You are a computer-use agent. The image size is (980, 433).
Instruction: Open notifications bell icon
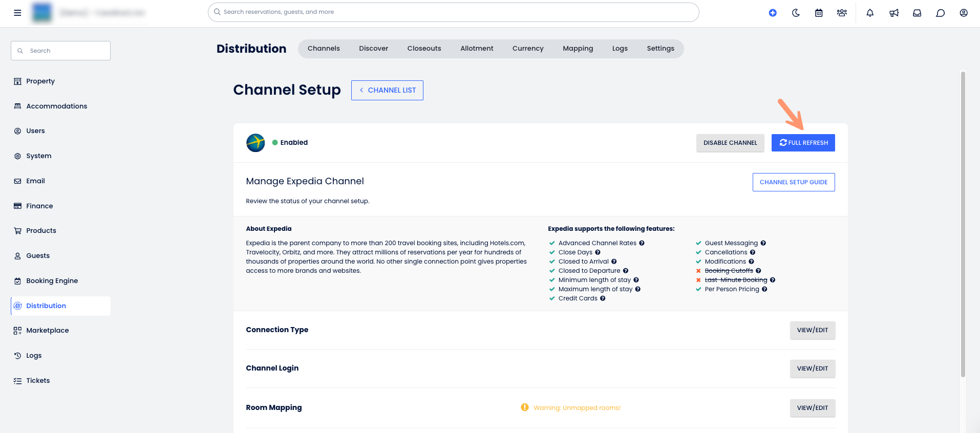tap(870, 13)
